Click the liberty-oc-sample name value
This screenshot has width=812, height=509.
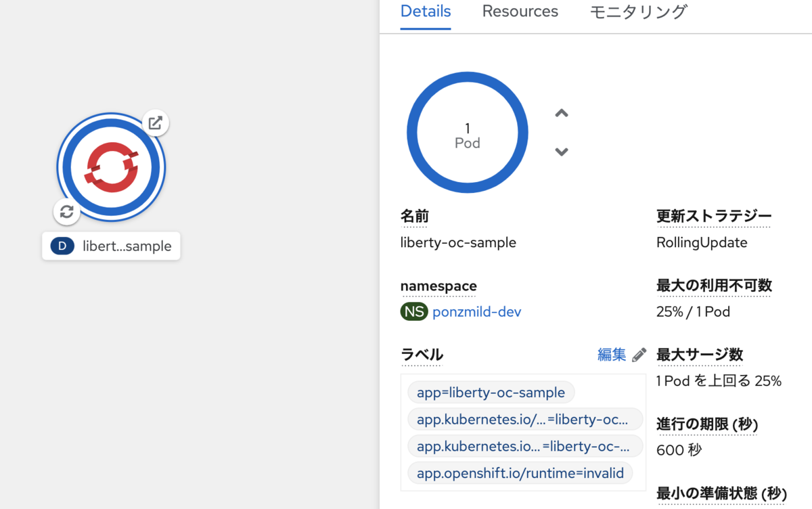coord(458,242)
